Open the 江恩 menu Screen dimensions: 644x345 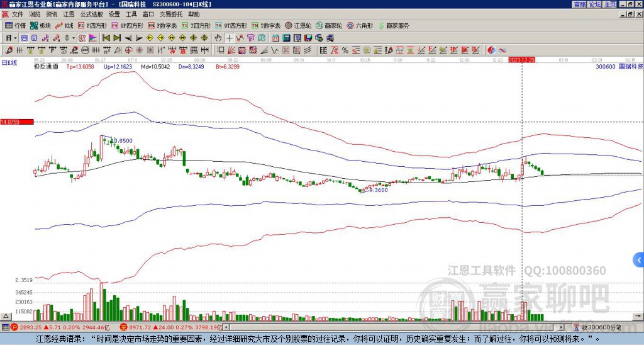(x=69, y=14)
